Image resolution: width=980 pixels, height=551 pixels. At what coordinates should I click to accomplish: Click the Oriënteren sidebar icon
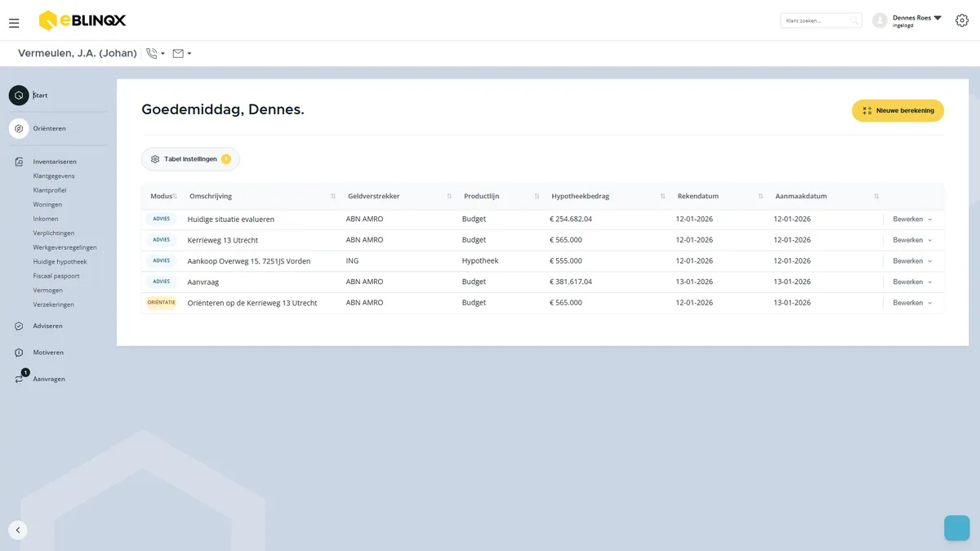click(x=19, y=129)
